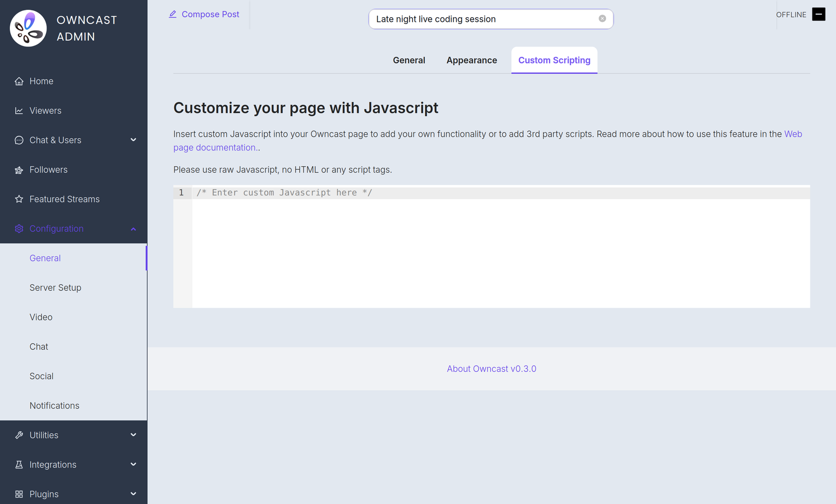Collapse the Configuration menu chevron
Image resolution: width=836 pixels, height=504 pixels.
coord(133,229)
